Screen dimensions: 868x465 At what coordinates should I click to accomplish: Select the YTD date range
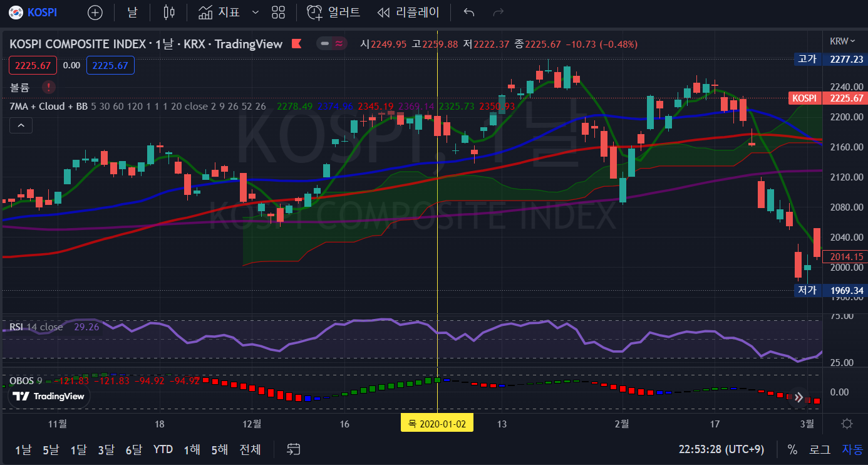[x=163, y=449]
